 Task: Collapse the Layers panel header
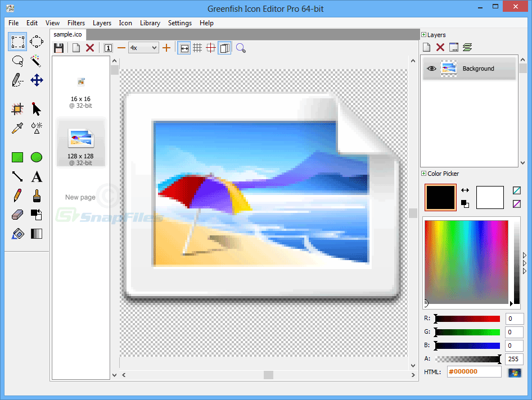click(423, 34)
